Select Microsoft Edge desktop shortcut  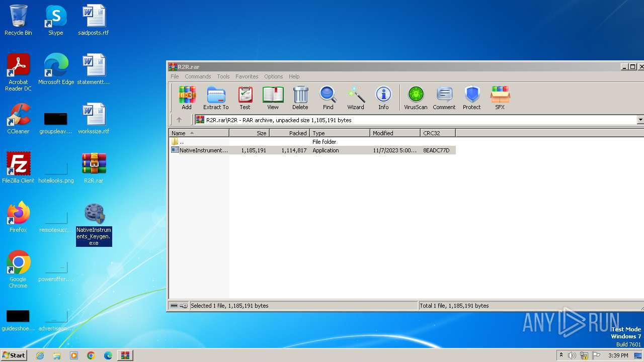pyautogui.click(x=56, y=69)
